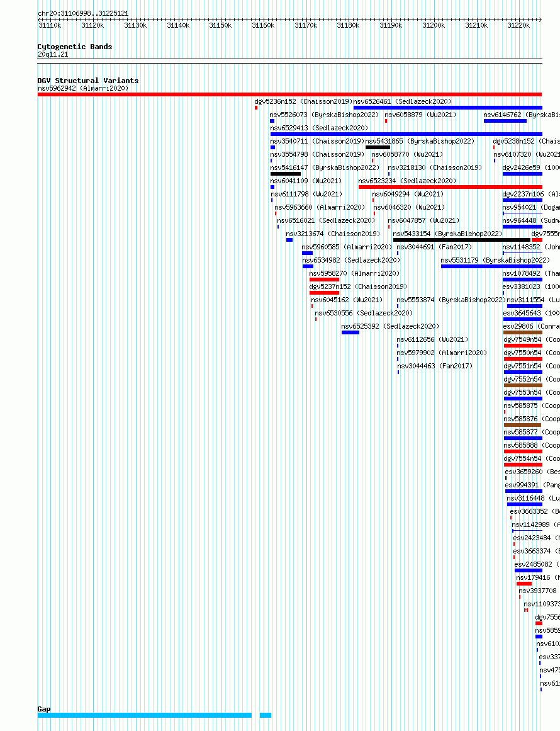Screen dimensions: 560x731
Task: Open variant dgv5237n152 (Chaisson2019)
Action: pyautogui.click(x=358, y=286)
